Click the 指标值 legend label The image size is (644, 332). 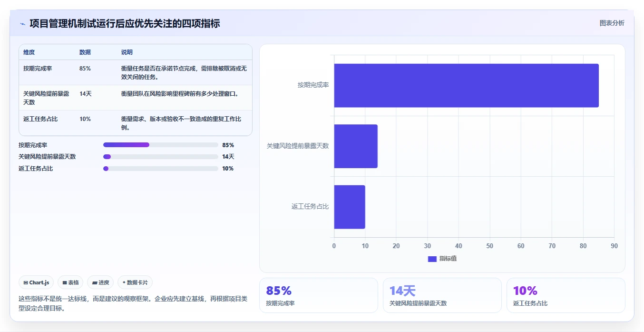point(448,259)
